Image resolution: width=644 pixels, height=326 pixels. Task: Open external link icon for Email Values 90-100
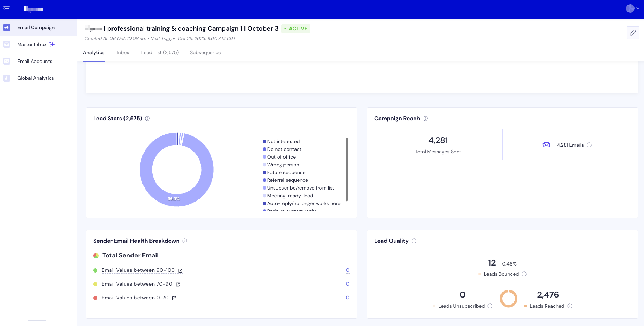180,271
